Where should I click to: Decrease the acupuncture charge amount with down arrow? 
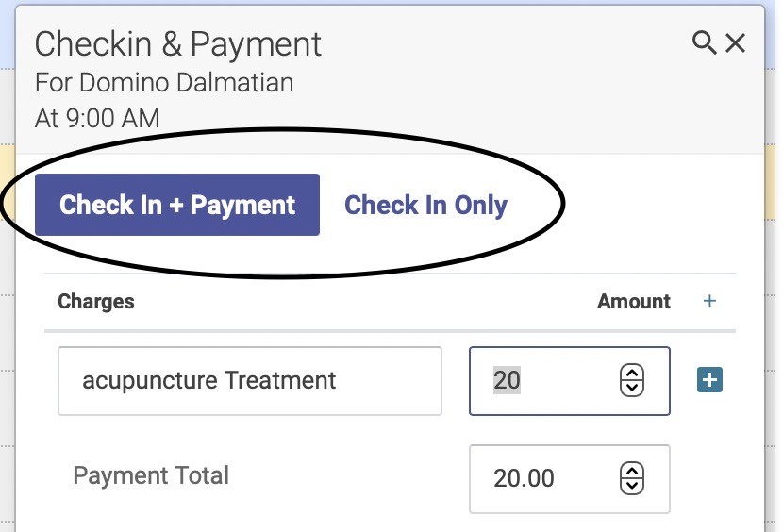click(632, 388)
